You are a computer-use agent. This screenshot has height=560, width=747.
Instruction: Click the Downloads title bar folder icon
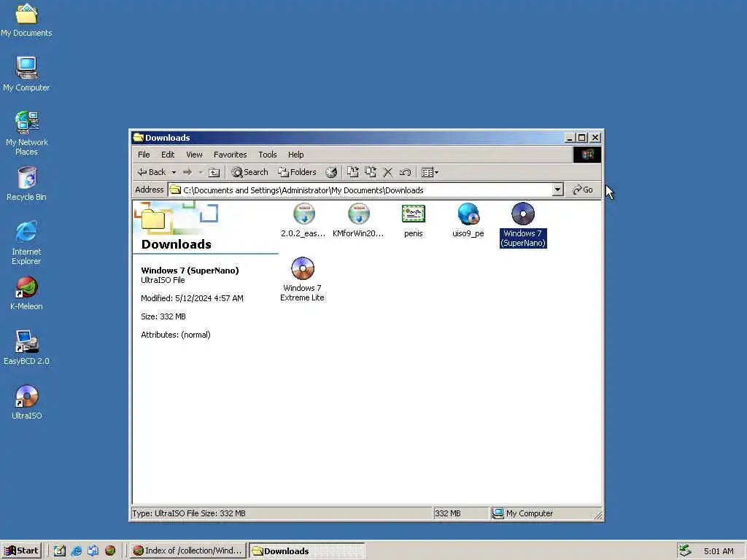(138, 138)
